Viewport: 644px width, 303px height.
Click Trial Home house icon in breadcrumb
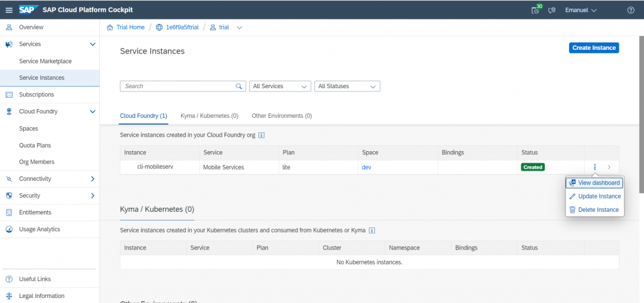pyautogui.click(x=109, y=28)
